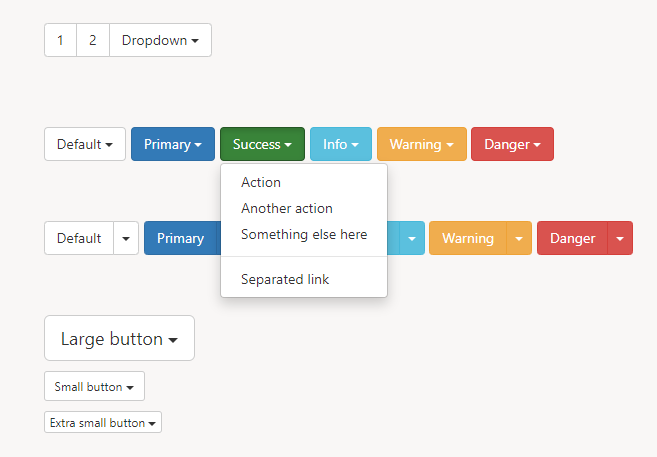
Task: Click caret toggle of the split Info button
Action: [x=412, y=238]
